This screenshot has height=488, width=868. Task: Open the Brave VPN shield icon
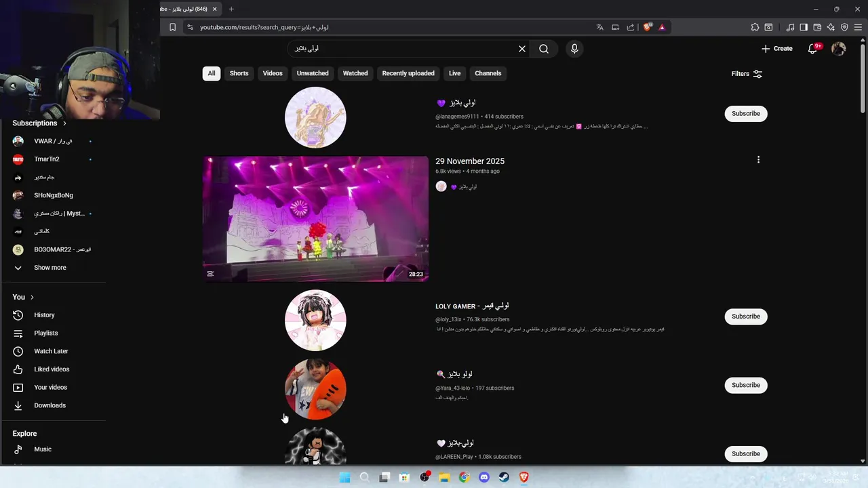click(x=844, y=27)
